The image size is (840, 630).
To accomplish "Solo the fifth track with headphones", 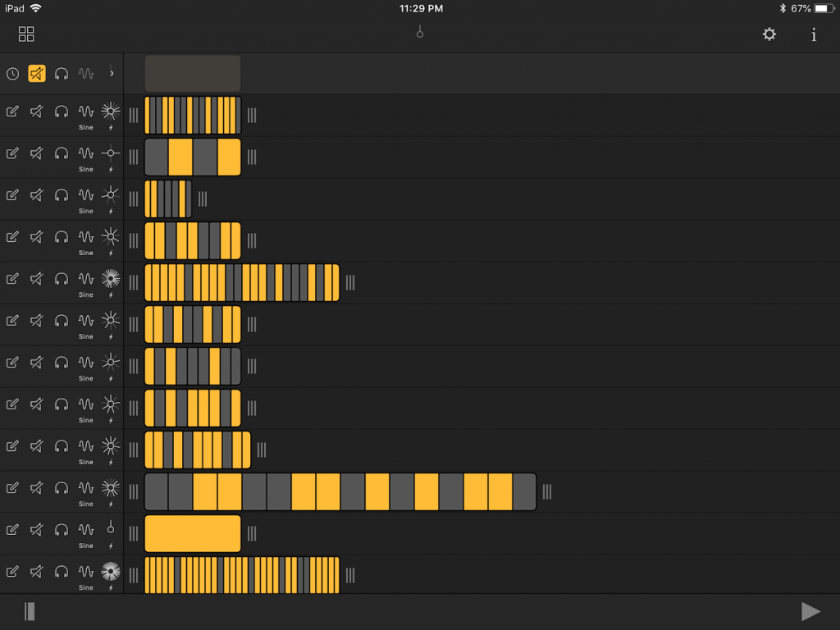I will pos(62,279).
